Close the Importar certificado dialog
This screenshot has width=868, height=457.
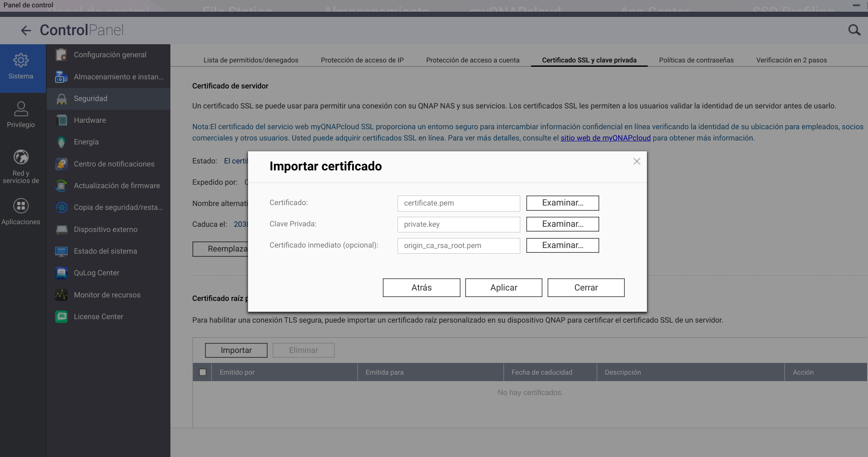point(636,161)
